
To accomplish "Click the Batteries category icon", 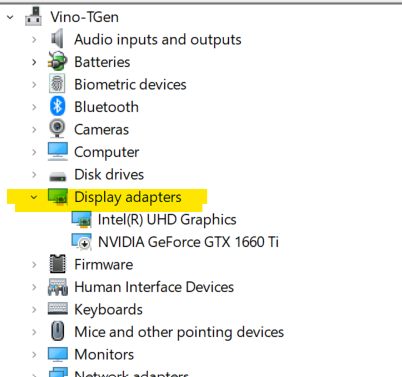I will pos(57,61).
